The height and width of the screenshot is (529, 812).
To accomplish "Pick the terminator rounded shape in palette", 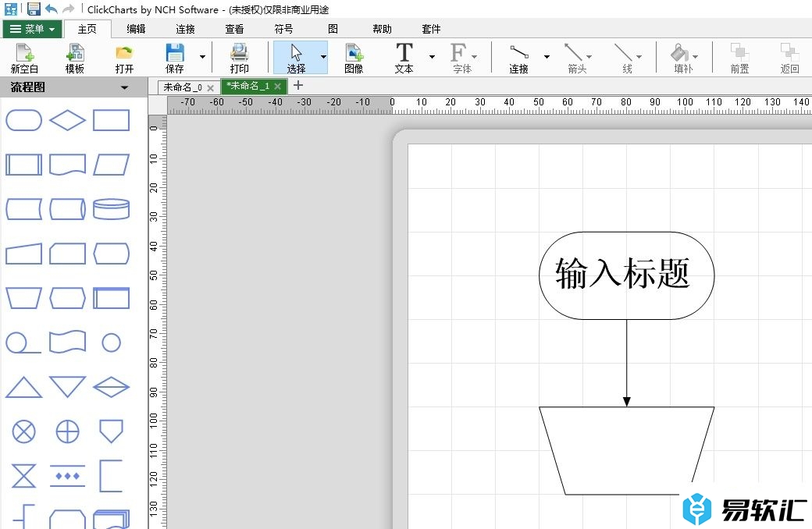I will pos(24,120).
